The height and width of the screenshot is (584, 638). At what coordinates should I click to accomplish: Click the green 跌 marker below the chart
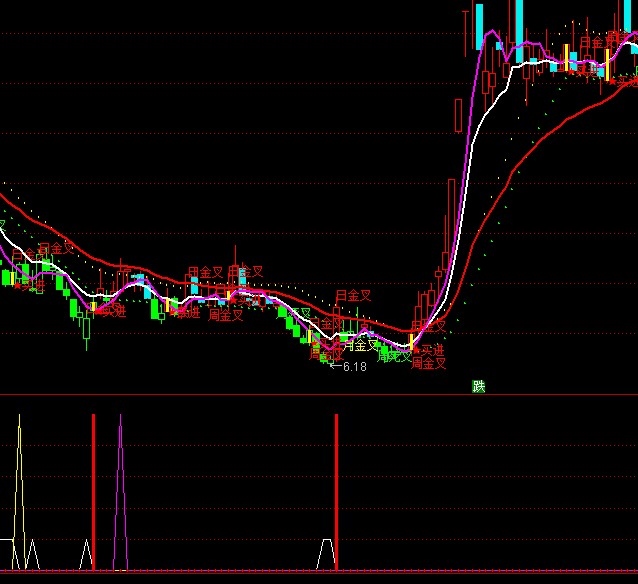478,387
